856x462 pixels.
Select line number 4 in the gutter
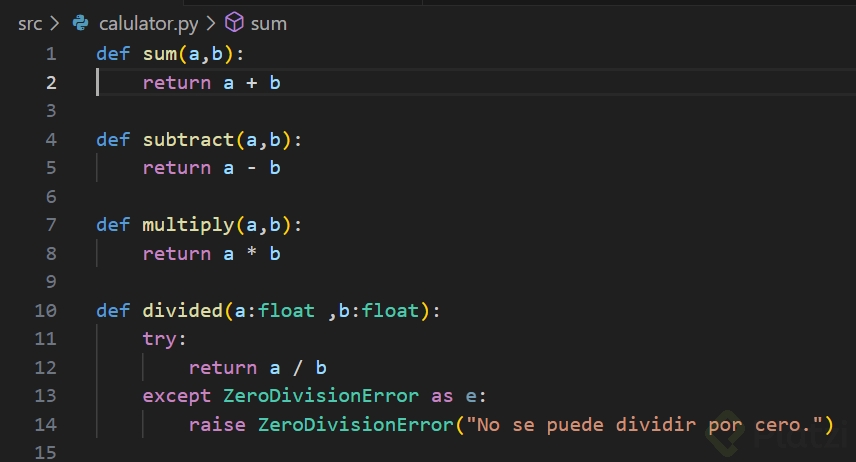pyautogui.click(x=51, y=140)
